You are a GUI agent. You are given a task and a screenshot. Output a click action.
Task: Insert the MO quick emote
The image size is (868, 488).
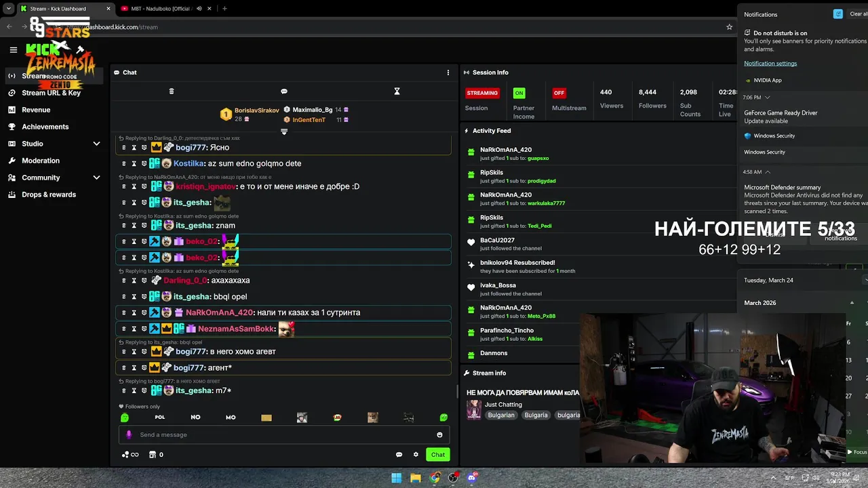pos(231,418)
